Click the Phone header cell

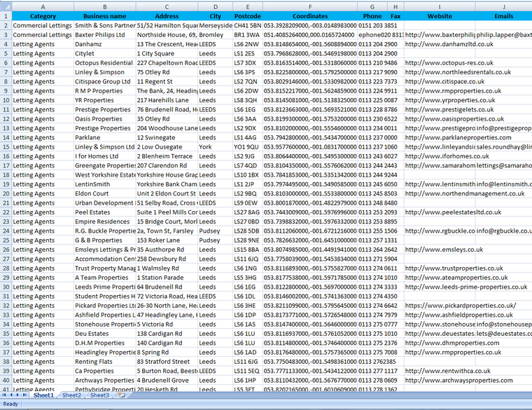pyautogui.click(x=372, y=16)
